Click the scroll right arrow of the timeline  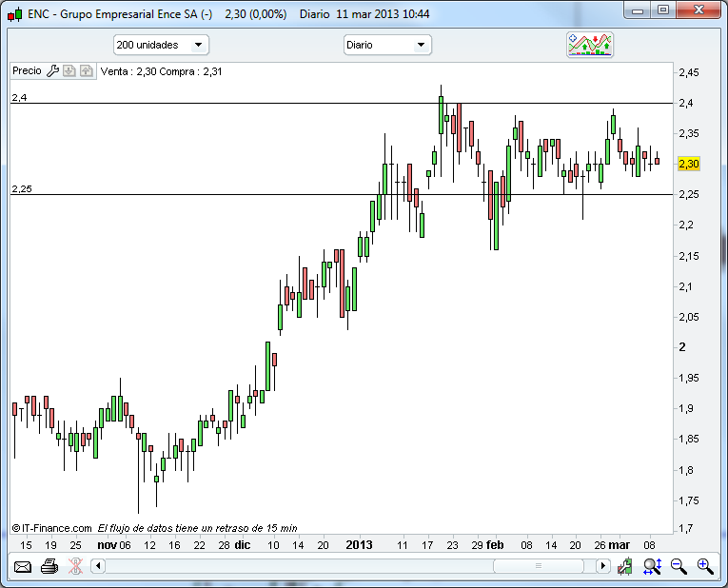pos(602,566)
